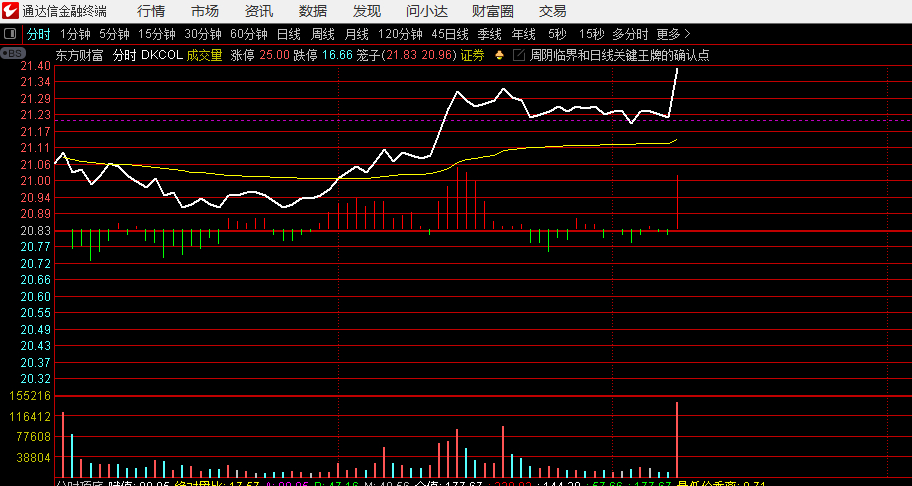
Task: Click the 周阴临界 note text link
Action: [x=619, y=56]
